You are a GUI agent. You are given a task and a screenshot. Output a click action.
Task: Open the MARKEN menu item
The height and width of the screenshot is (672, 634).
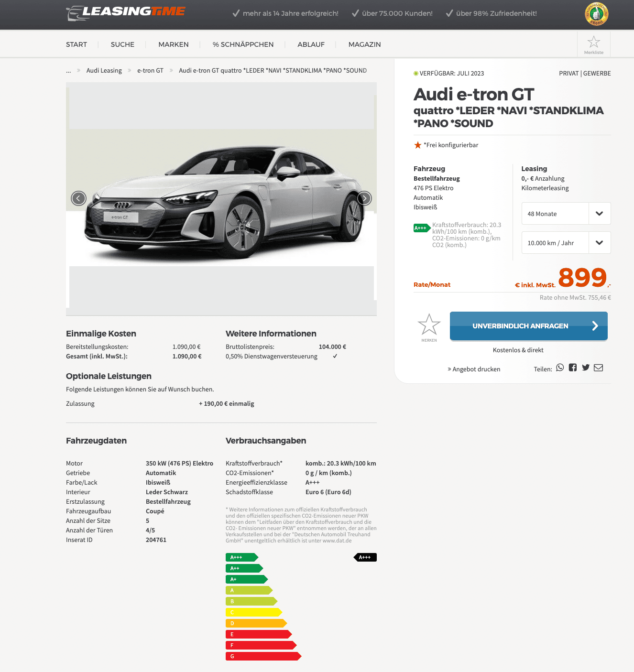(x=174, y=44)
